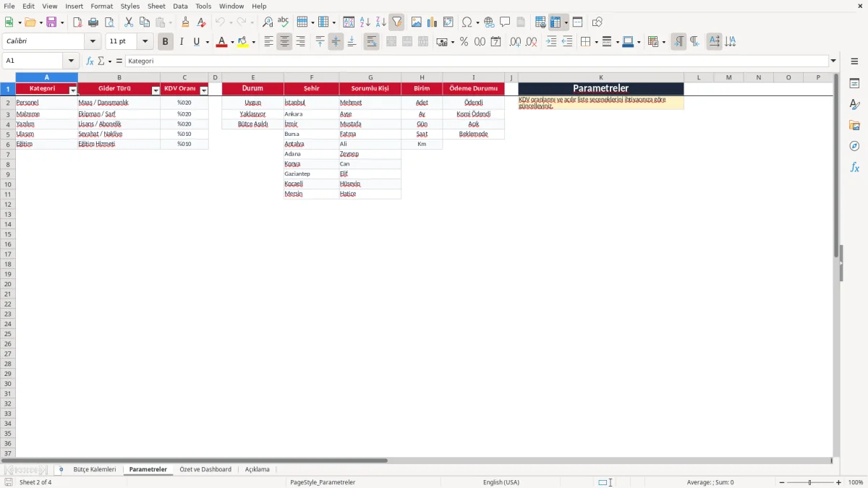Click the 100% zoom level in the status bar
This screenshot has width=868, height=488.
pos(856,482)
